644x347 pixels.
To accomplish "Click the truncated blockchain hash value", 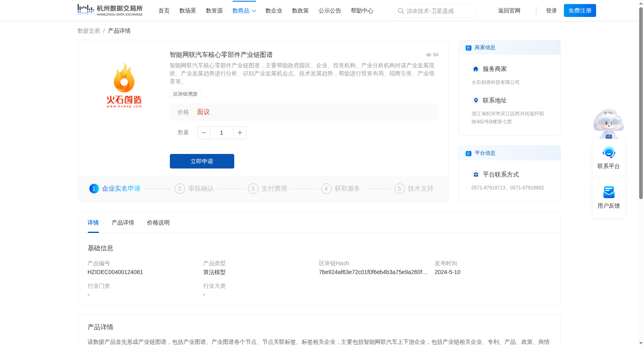I will coord(374,272).
